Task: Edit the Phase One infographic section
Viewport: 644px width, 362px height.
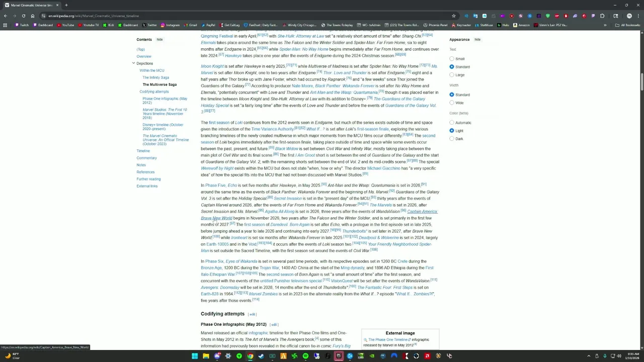Action: [x=274, y=325]
